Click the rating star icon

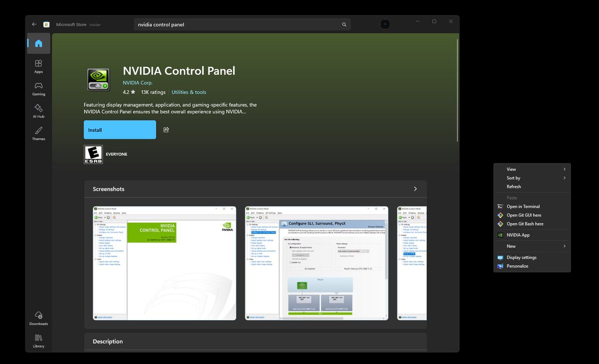pos(133,92)
